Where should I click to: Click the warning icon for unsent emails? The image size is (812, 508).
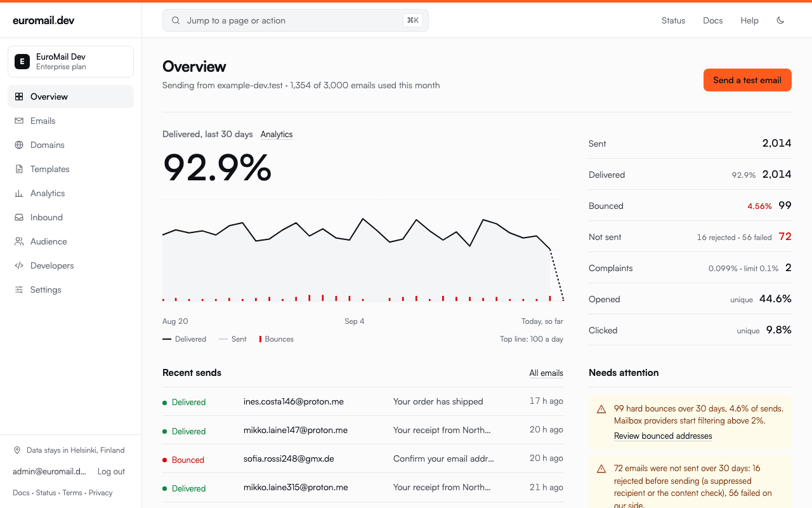tap(601, 469)
